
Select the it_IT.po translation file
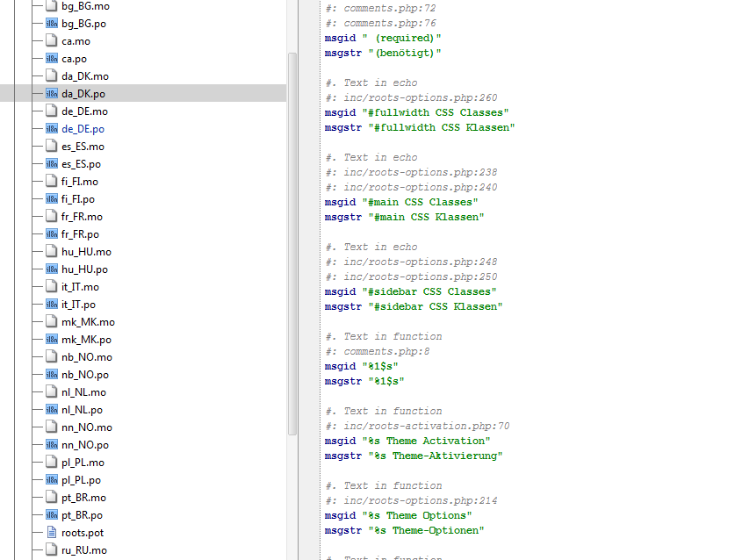(78, 305)
